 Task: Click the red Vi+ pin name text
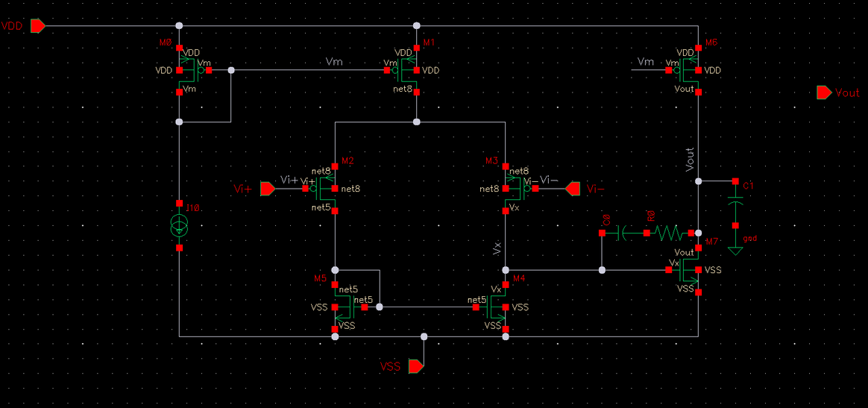point(243,189)
